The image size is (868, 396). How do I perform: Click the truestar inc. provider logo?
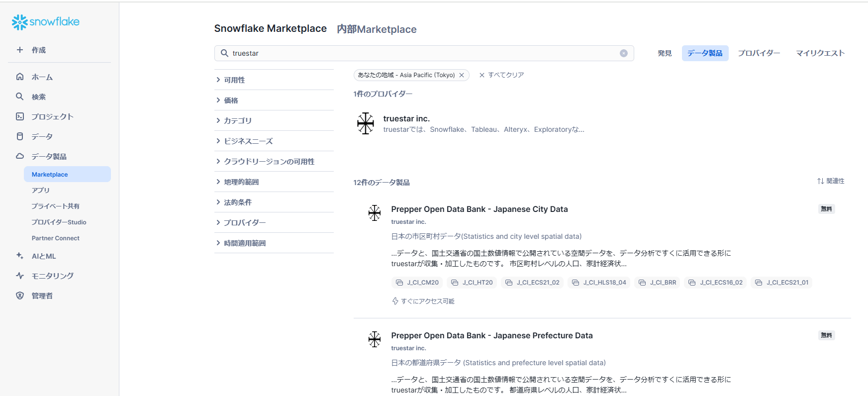[366, 123]
